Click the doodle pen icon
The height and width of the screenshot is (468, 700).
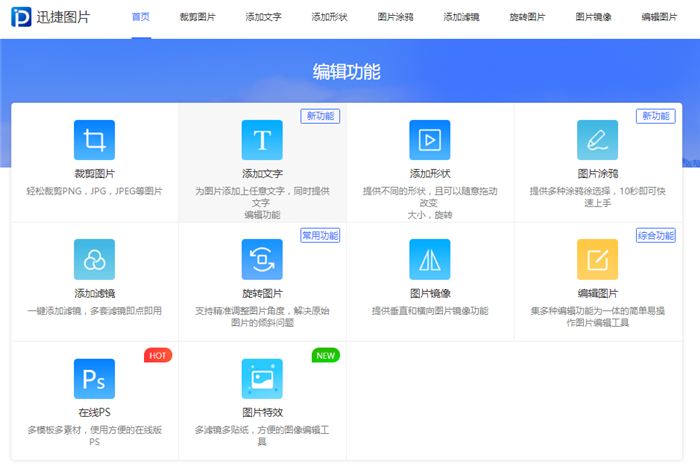pyautogui.click(x=597, y=140)
